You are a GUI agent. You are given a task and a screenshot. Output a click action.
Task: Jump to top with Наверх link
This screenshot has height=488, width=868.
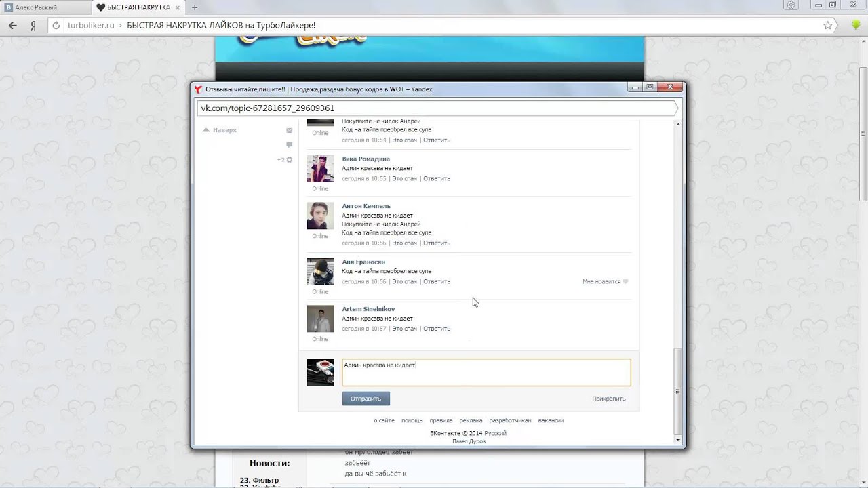point(220,130)
